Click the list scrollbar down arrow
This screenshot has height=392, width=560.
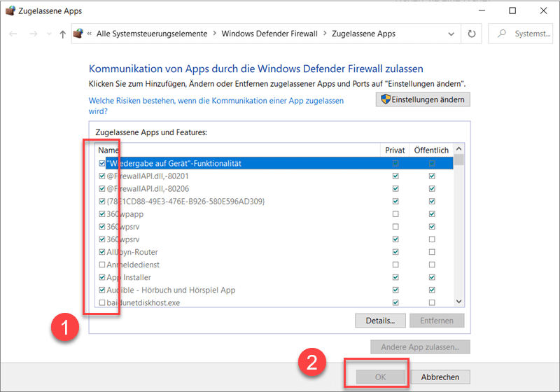pyautogui.click(x=459, y=302)
